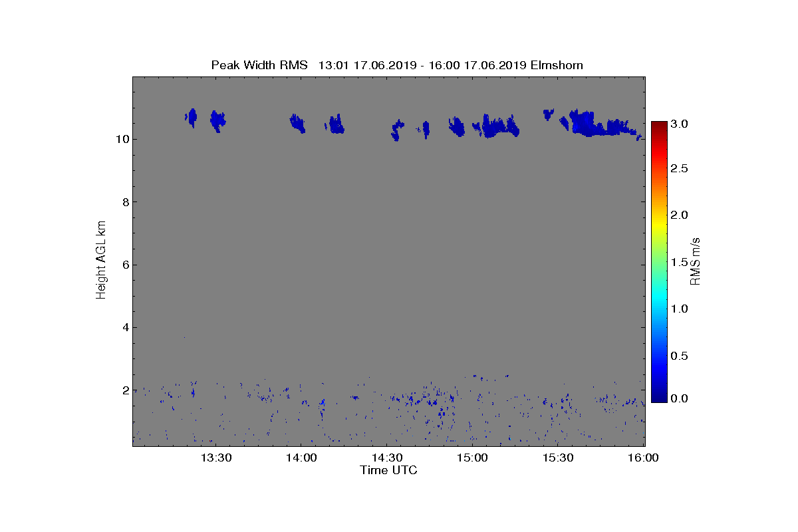Viewport: 798px width, 532px height.
Task: Click the colorbar value '2.5'
Action: pyautogui.click(x=679, y=169)
